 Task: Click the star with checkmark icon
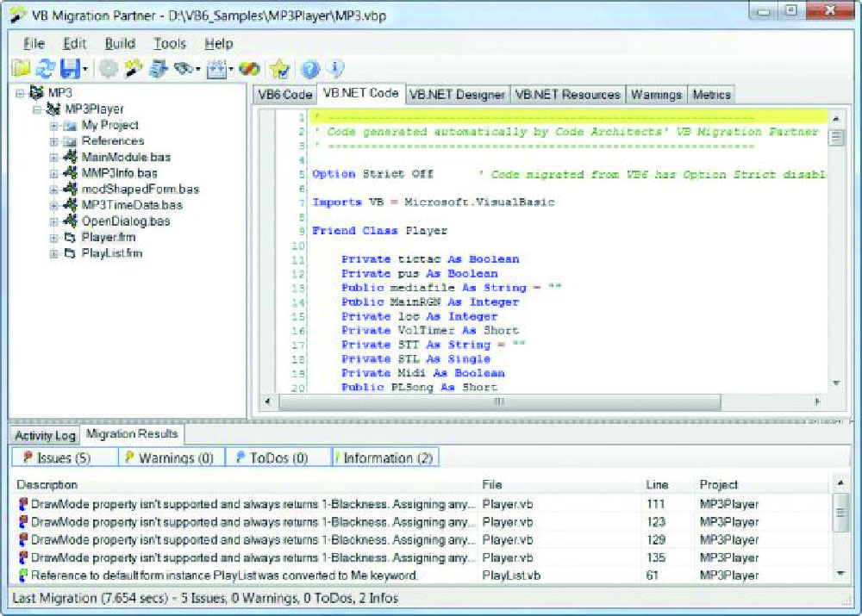[x=280, y=69]
